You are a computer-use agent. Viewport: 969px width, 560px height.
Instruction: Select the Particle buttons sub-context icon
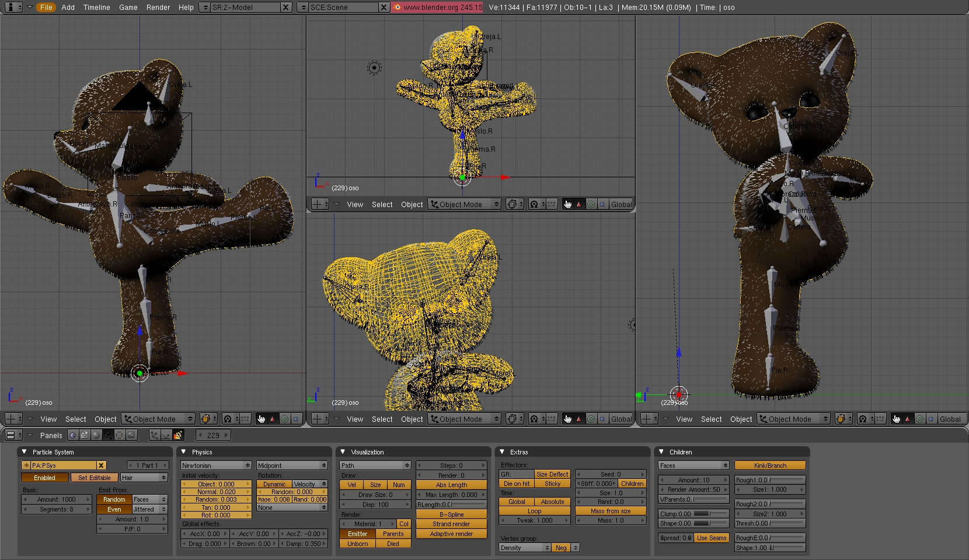pos(178,435)
